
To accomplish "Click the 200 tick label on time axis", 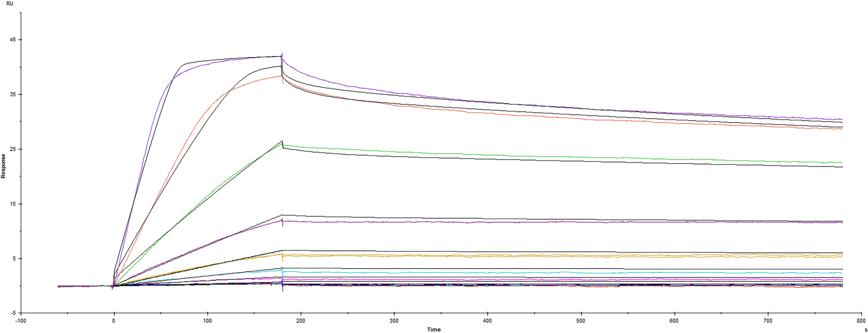I will tap(301, 321).
